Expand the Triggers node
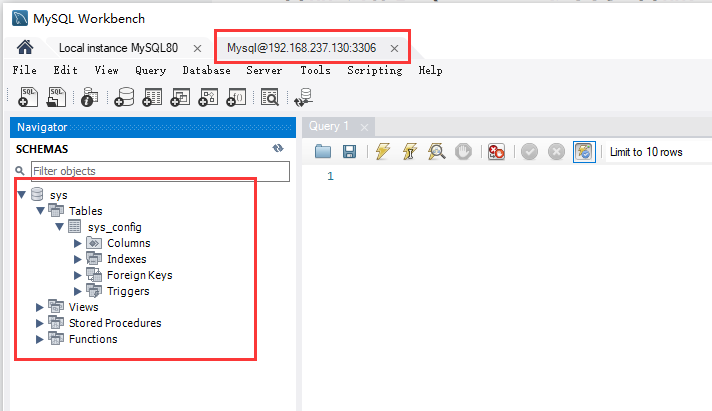 (78, 291)
